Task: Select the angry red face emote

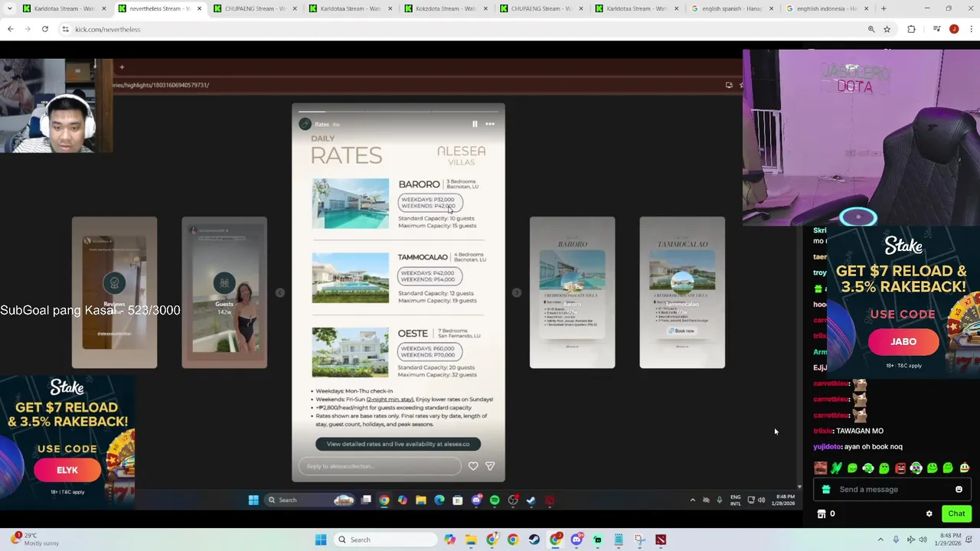Action: click(900, 468)
